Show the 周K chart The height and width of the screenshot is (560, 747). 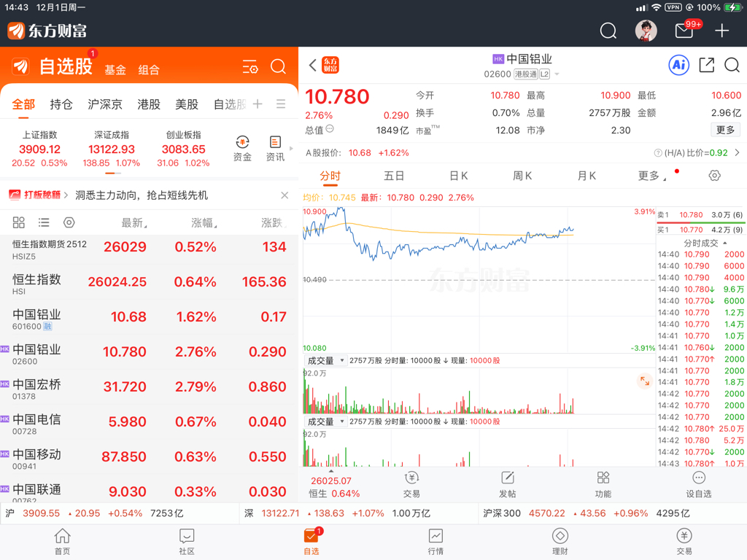(522, 176)
